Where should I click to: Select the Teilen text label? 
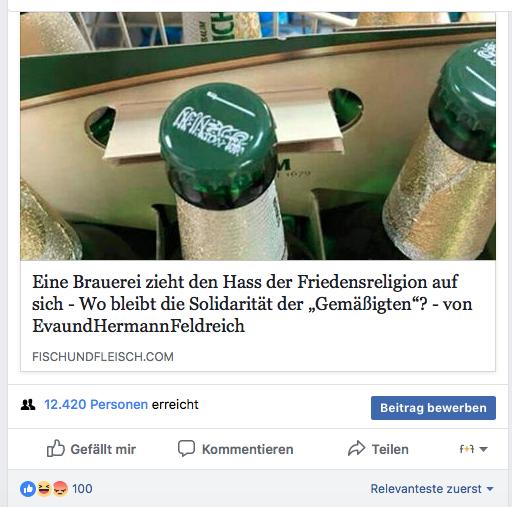(390, 449)
